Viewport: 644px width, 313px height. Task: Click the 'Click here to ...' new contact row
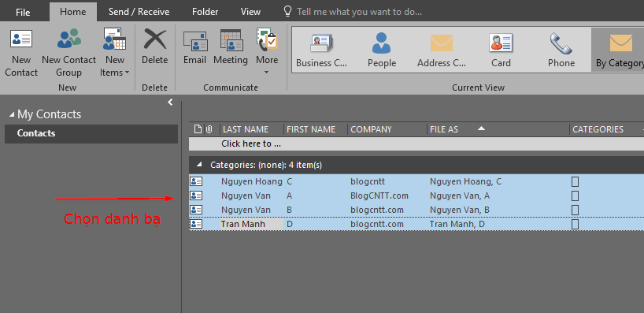point(416,144)
